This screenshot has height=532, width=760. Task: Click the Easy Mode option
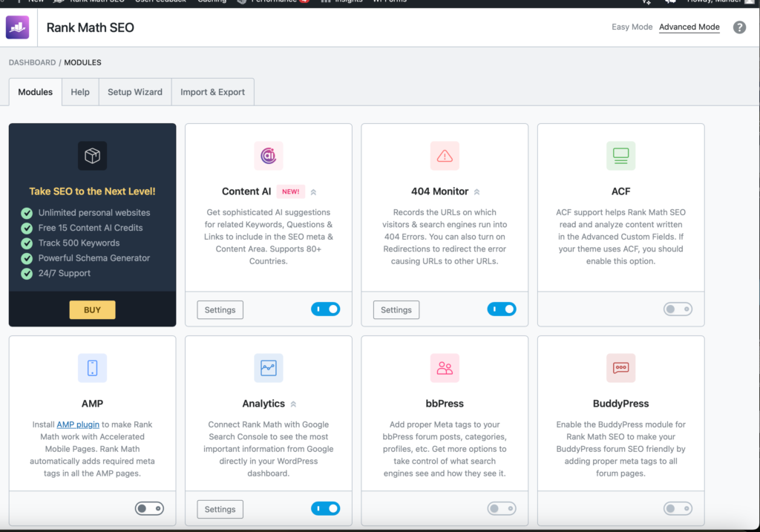point(633,27)
